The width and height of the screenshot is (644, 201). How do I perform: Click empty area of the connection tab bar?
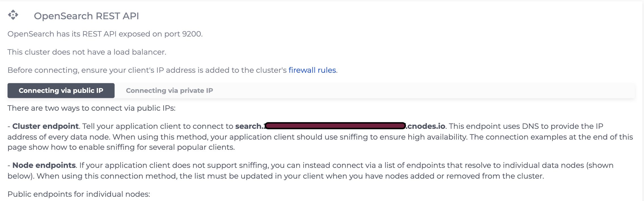425,91
